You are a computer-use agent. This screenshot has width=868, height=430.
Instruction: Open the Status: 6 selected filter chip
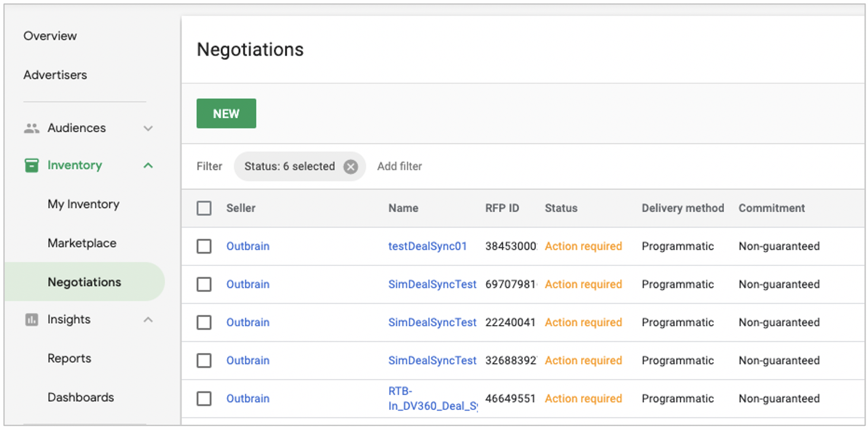[289, 166]
